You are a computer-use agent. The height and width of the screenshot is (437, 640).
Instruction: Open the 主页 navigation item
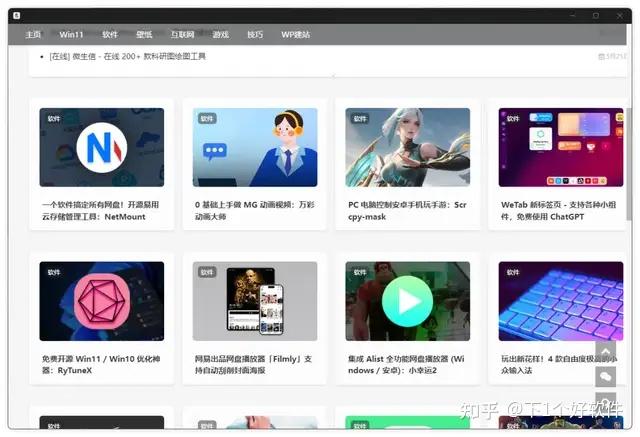click(33, 35)
